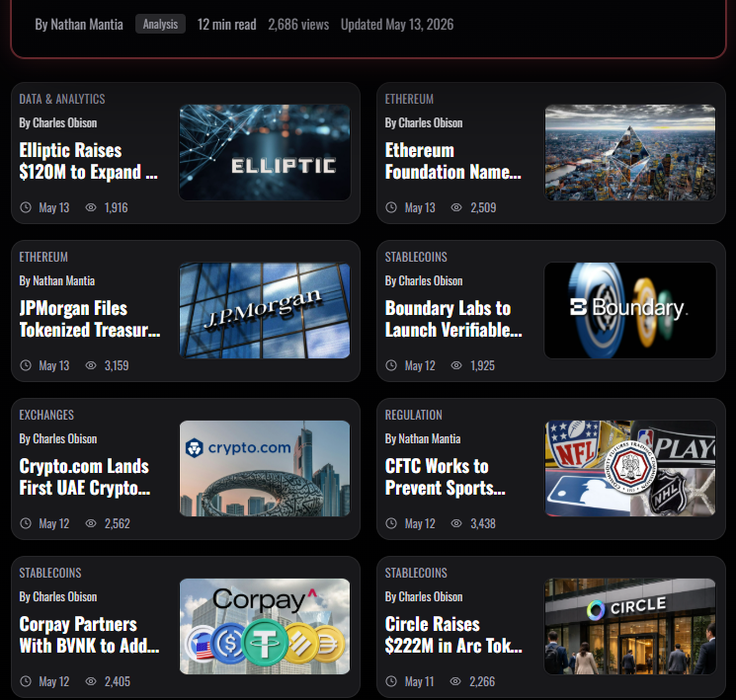Open JPMorgan Files Tokenized Treasury headline
This screenshot has width=736, height=700.
90,319
